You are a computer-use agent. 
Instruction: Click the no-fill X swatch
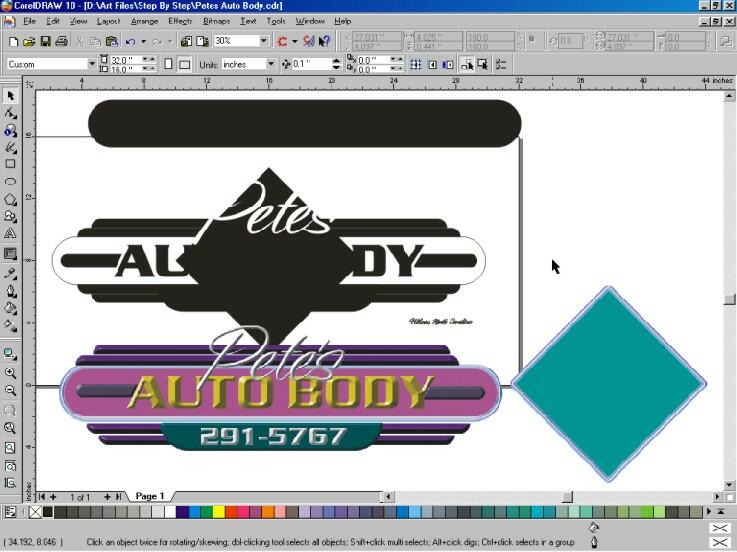coord(35,512)
